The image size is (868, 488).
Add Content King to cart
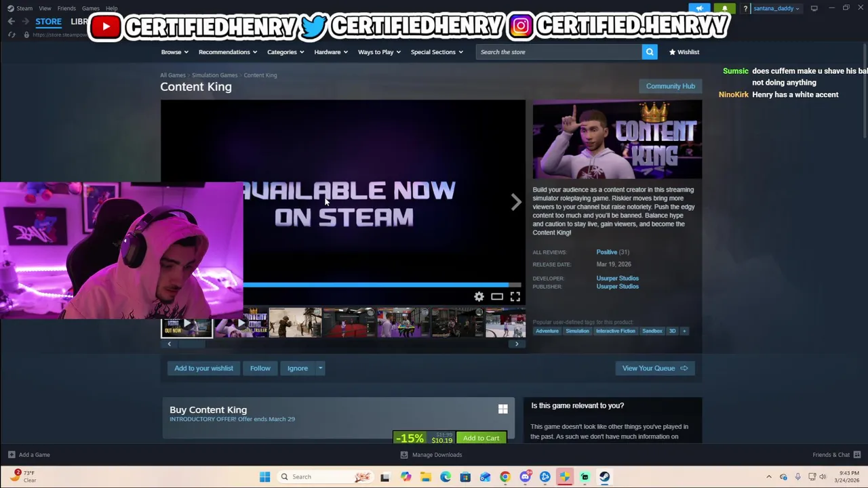click(481, 438)
